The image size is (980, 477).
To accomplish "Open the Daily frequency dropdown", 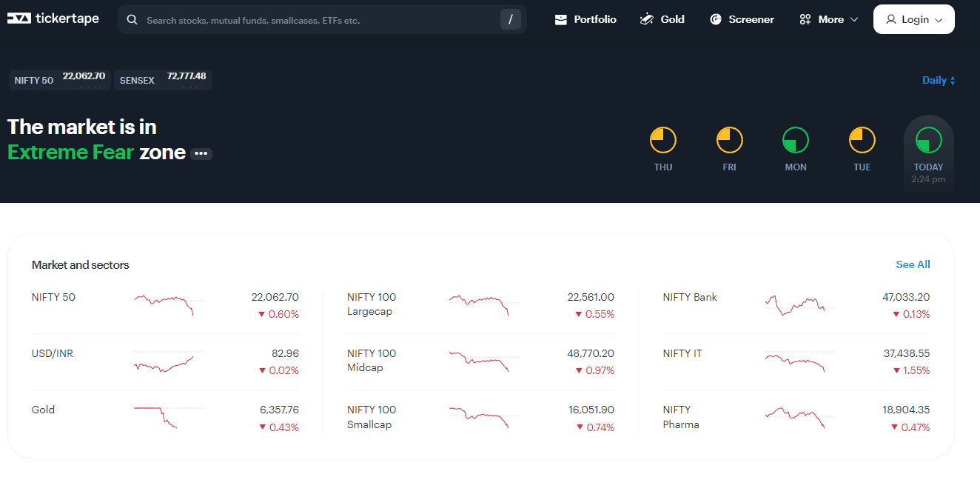I will (x=939, y=80).
